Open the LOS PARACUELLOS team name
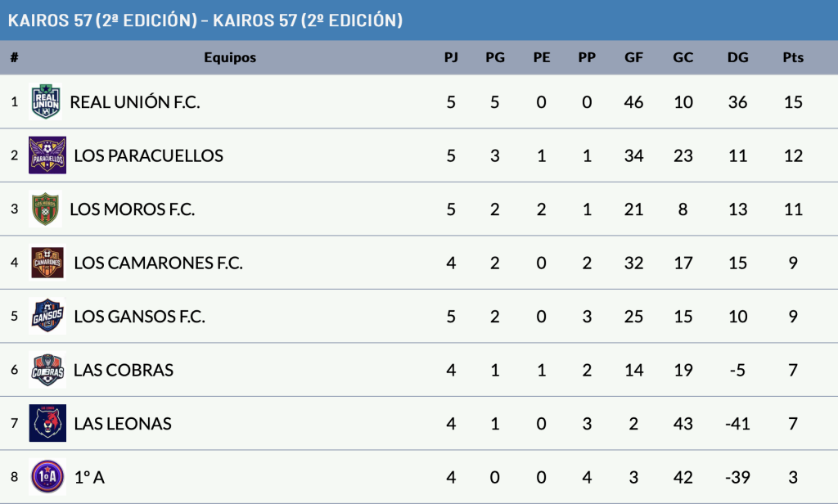The width and height of the screenshot is (838, 504). pos(148,155)
